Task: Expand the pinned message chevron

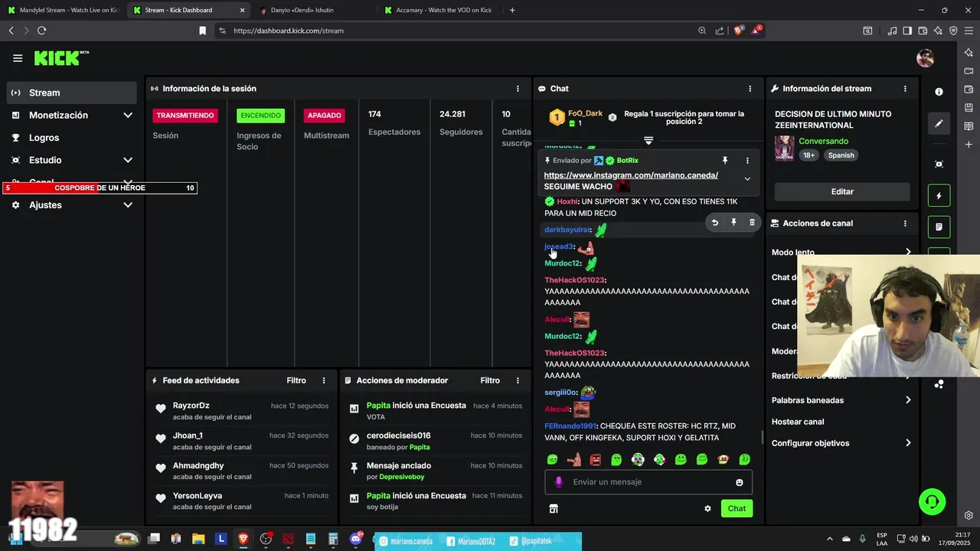Action: (x=747, y=179)
